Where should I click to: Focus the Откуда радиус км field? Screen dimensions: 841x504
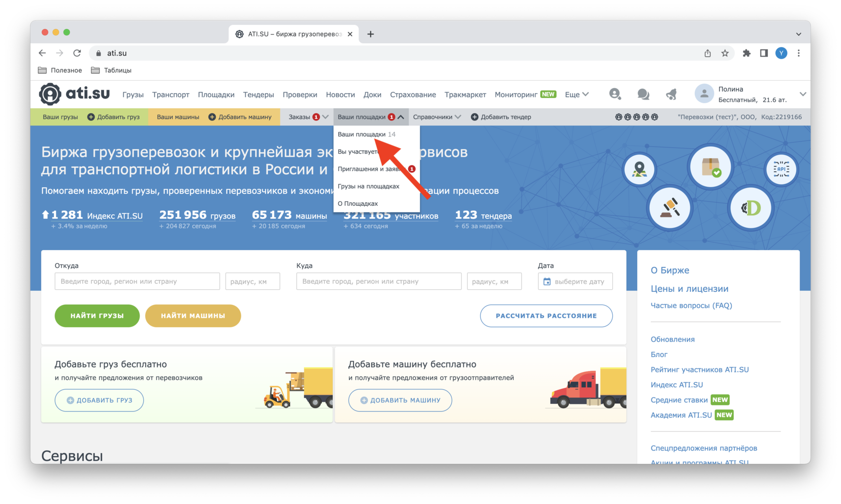click(253, 281)
